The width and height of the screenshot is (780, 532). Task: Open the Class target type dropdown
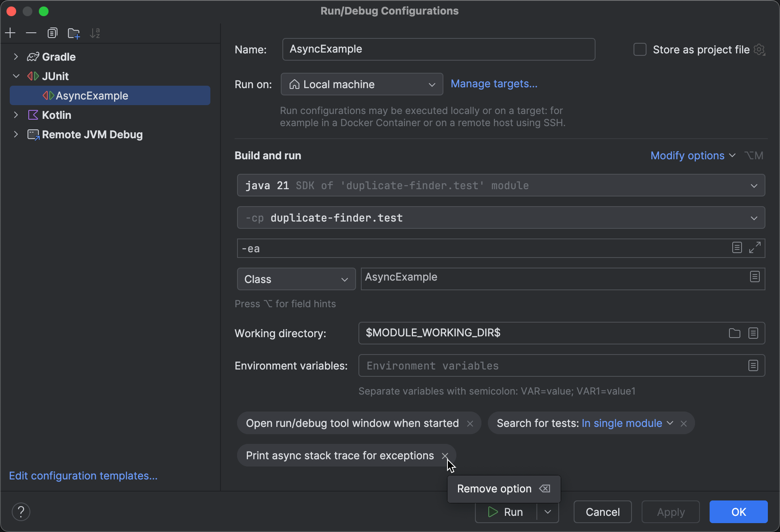click(296, 279)
